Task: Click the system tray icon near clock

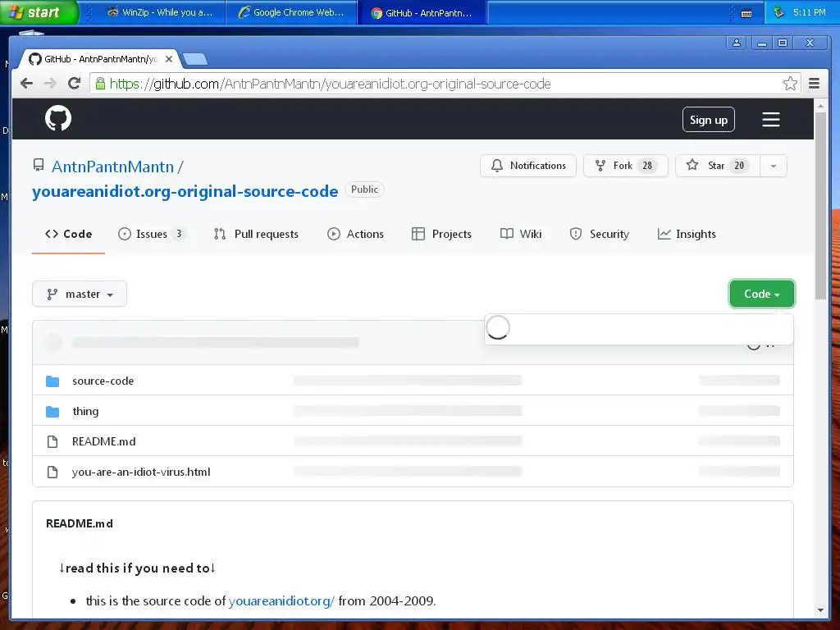Action: 779,11
